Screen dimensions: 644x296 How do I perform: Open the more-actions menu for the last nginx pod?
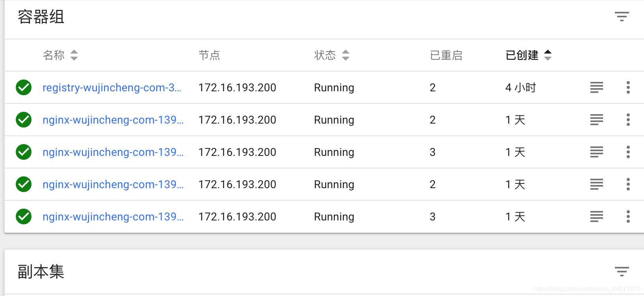click(628, 216)
